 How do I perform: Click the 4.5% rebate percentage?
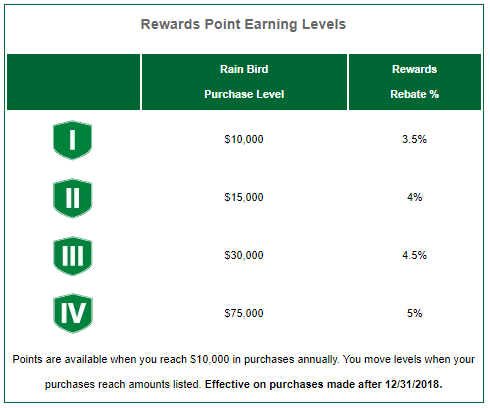click(414, 255)
